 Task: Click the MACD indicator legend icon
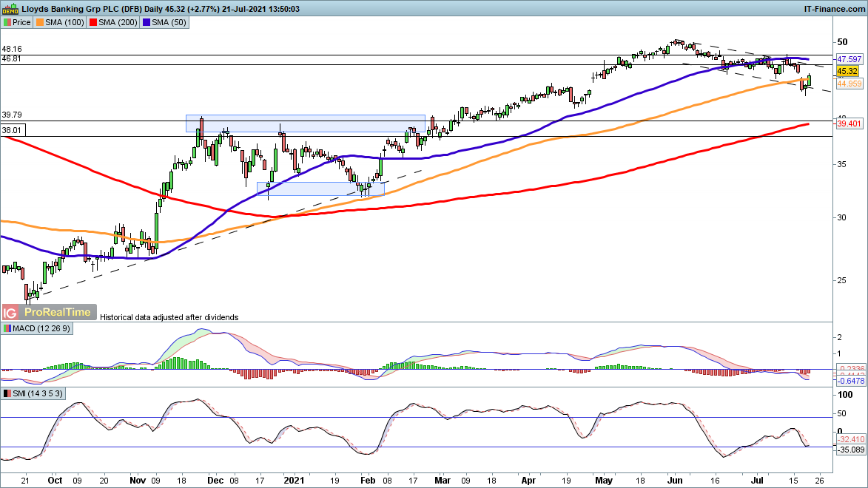[x=7, y=328]
